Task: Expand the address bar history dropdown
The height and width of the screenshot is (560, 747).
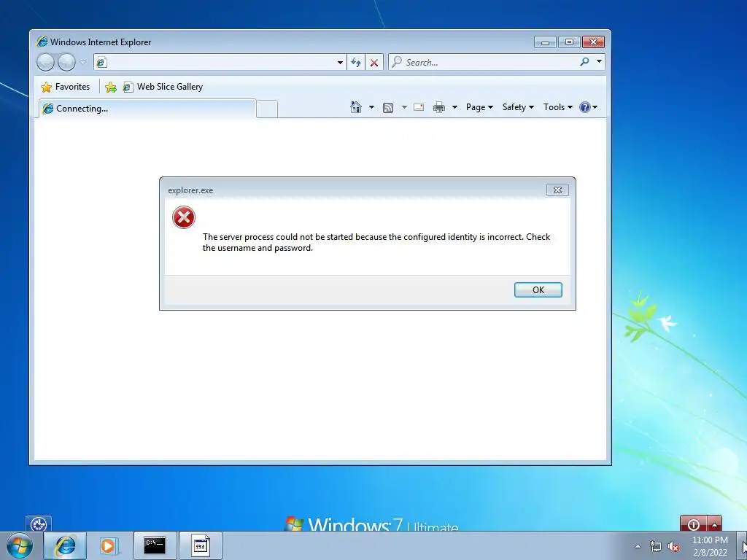Action: click(340, 63)
